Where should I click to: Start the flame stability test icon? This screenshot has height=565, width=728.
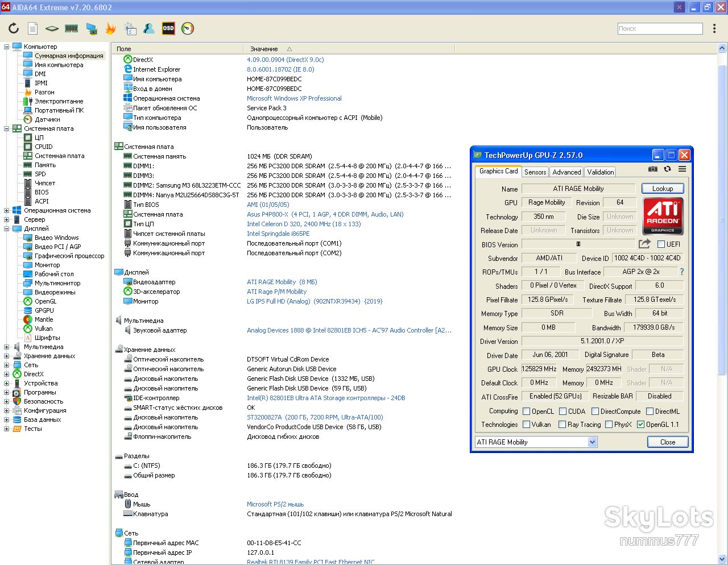tap(110, 28)
